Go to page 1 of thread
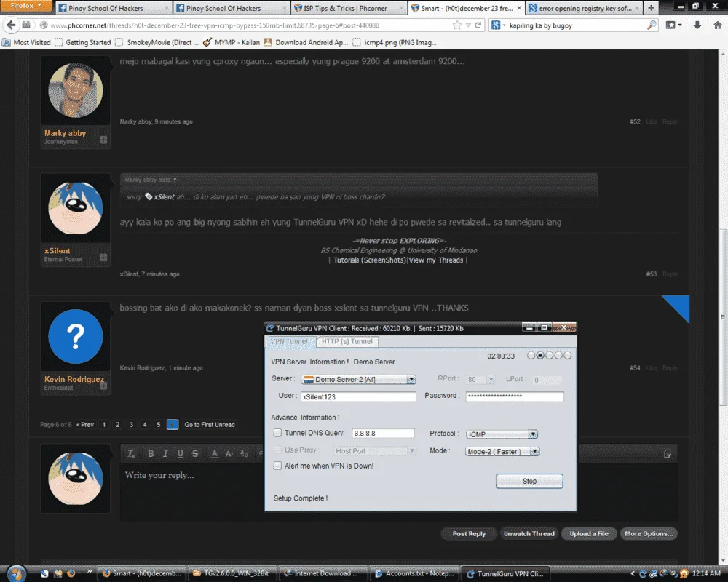 pos(104,425)
